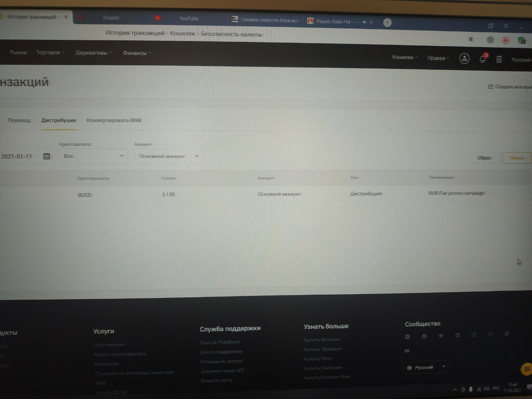Expand the Финансы menu
Viewport: 532px width, 399px height.
pos(137,53)
